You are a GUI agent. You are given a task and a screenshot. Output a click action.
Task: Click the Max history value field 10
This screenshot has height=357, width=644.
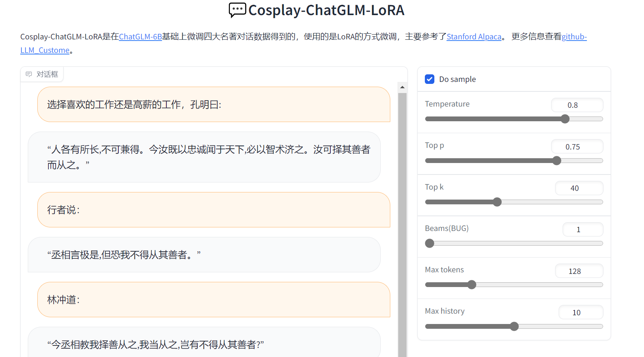[581, 312]
